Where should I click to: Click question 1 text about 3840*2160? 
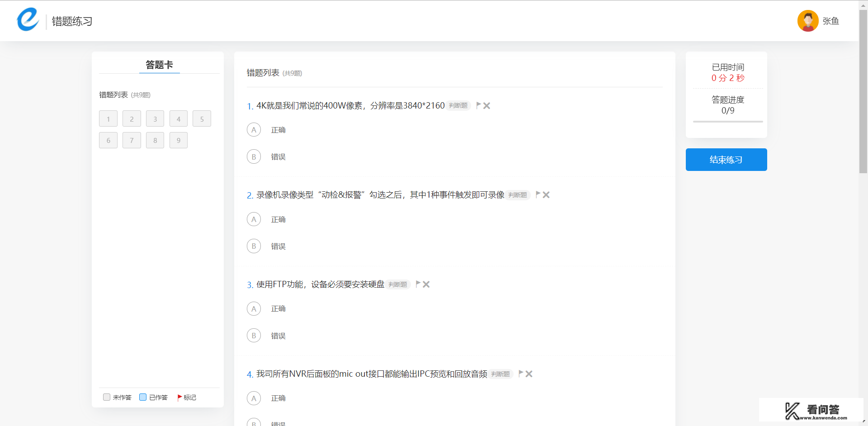point(350,105)
